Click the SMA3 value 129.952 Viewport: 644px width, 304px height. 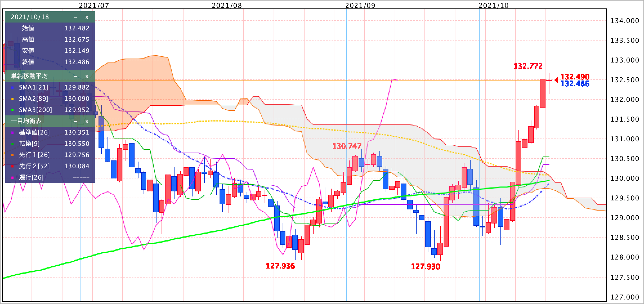(77, 110)
